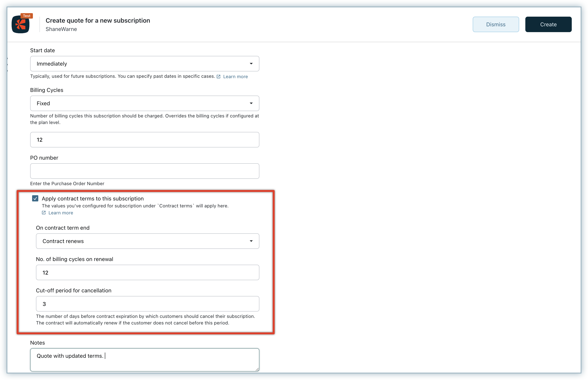Screen dimensions: 588x380
Task: Click the Contract renews dropdown arrow
Action: (251, 241)
